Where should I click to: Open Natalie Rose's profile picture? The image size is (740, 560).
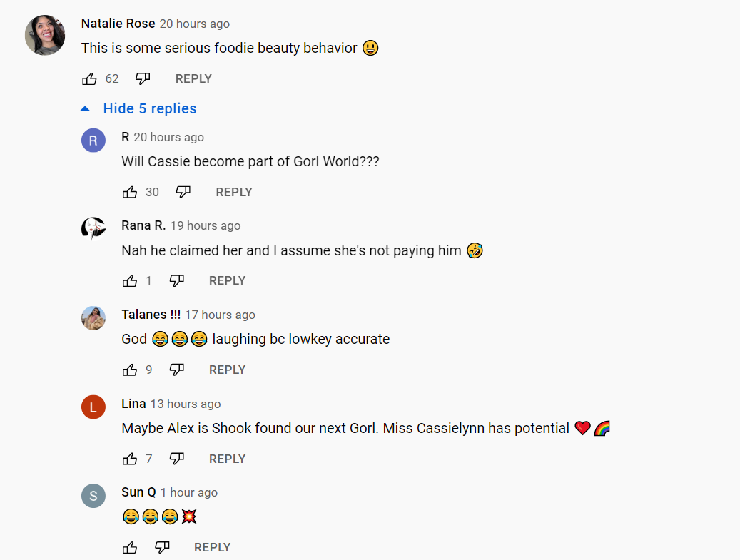point(45,35)
